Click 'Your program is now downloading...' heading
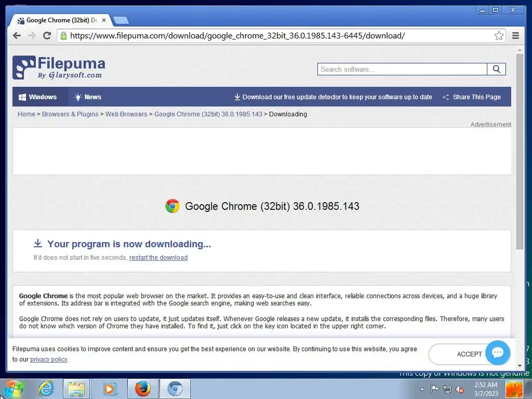 pos(129,244)
